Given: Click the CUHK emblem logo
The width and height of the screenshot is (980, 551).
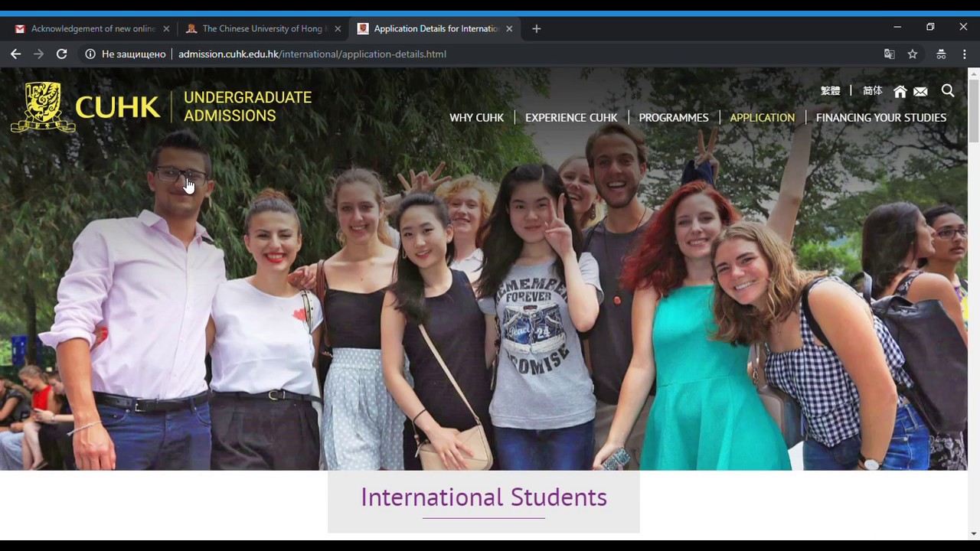Looking at the screenshot, I should point(43,106).
